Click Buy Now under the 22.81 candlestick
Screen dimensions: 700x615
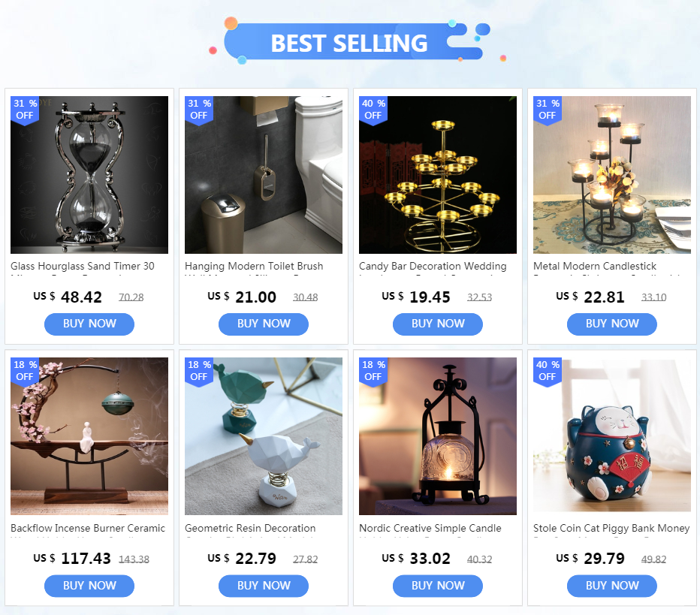click(612, 324)
